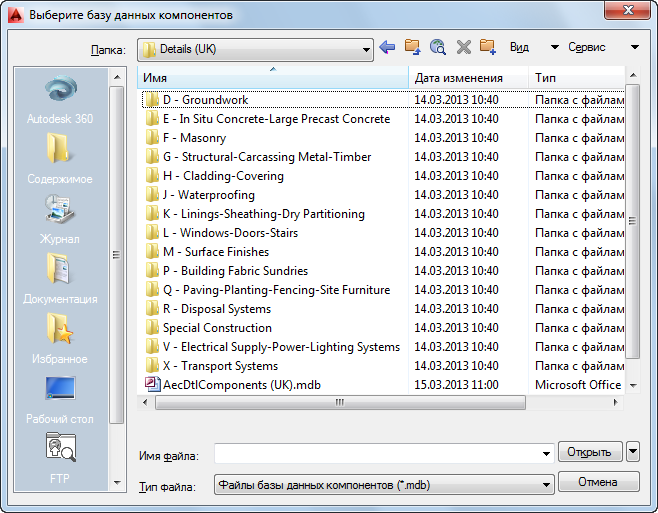Open the FTP location shortcut
Viewport: 658px width, 513px height.
(60, 458)
